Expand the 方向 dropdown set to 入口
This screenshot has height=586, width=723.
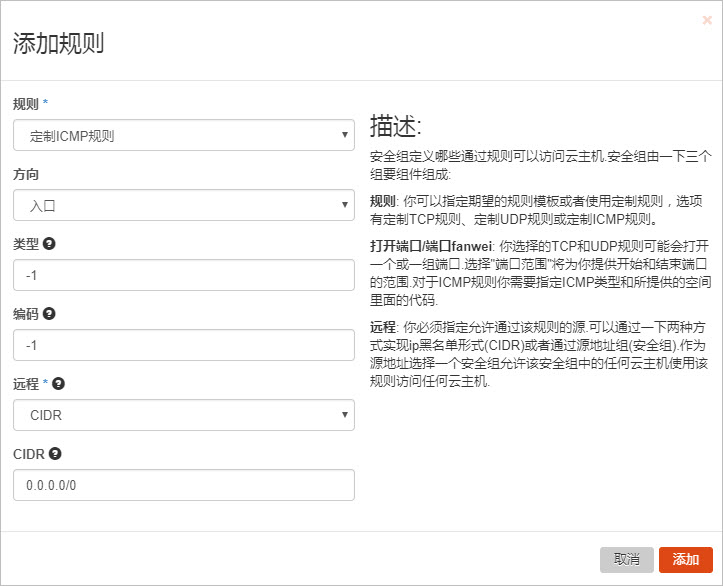pyautogui.click(x=184, y=205)
